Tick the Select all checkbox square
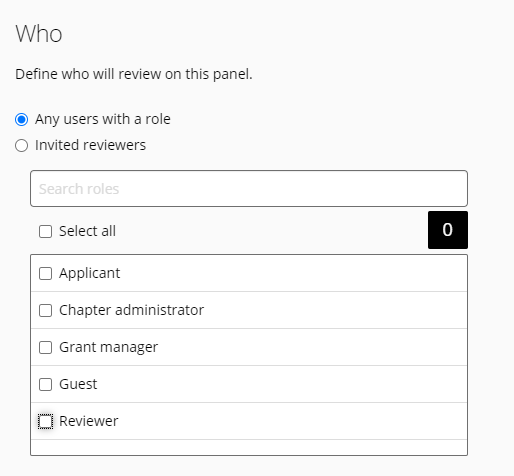Image resolution: width=514 pixels, height=476 pixels. 45,231
